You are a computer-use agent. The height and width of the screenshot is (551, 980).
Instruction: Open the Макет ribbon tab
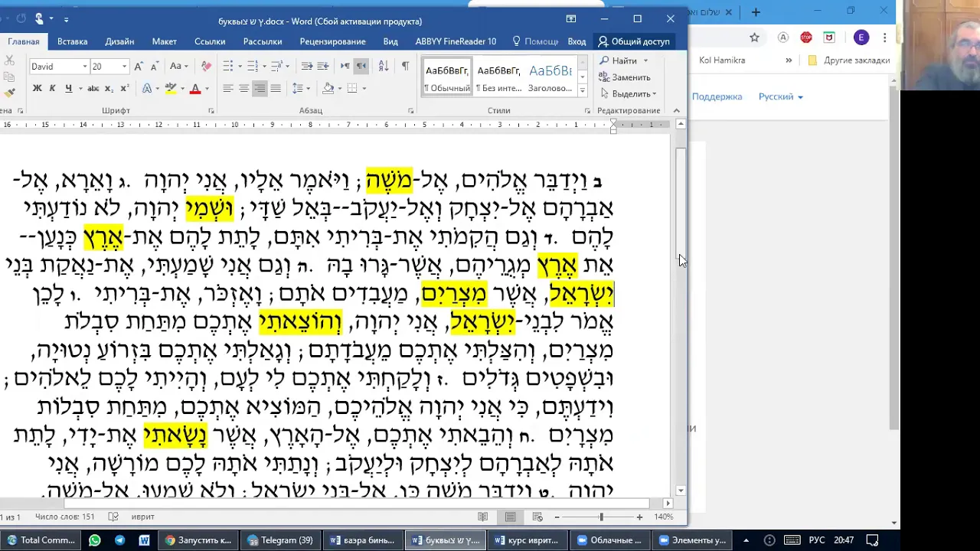click(164, 41)
